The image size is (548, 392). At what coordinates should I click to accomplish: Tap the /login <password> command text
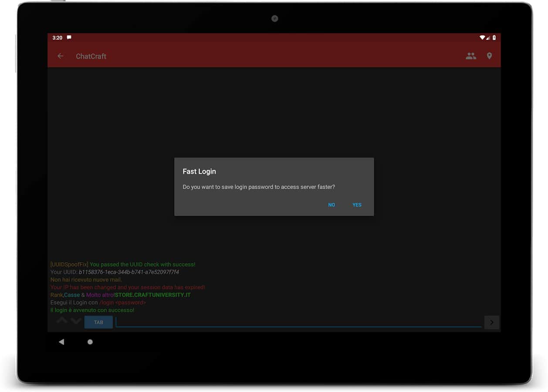122,303
